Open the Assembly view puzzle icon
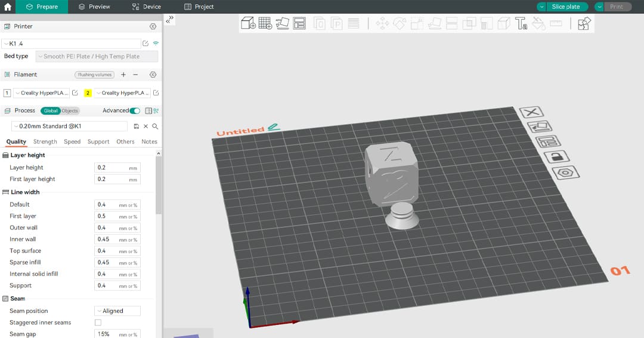The height and width of the screenshot is (338, 644). [x=584, y=23]
